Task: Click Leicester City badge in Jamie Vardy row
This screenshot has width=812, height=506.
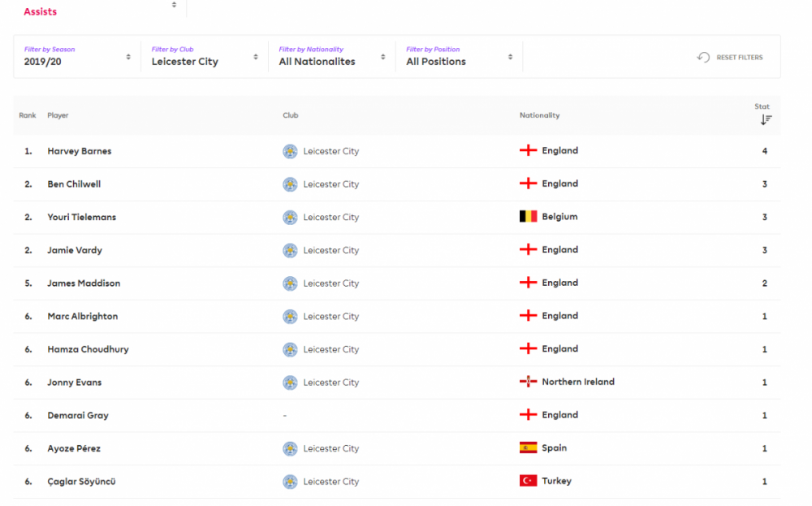Action: [290, 251]
